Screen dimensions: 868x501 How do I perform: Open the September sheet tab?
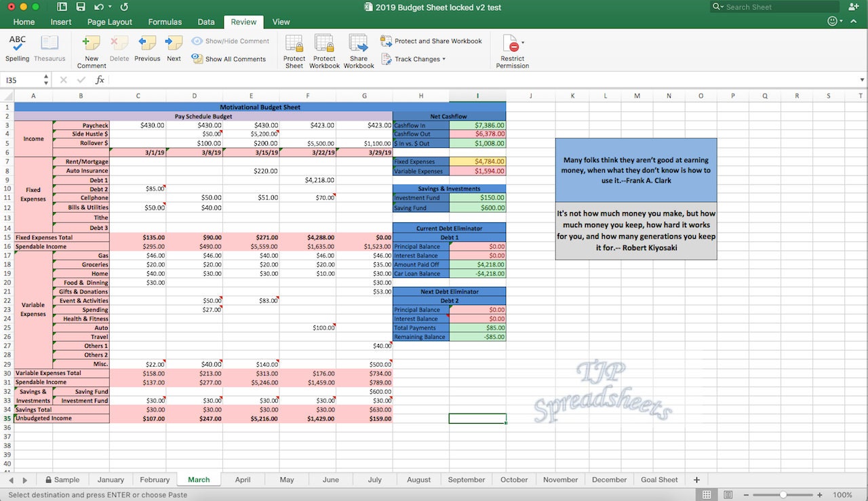pyautogui.click(x=466, y=479)
